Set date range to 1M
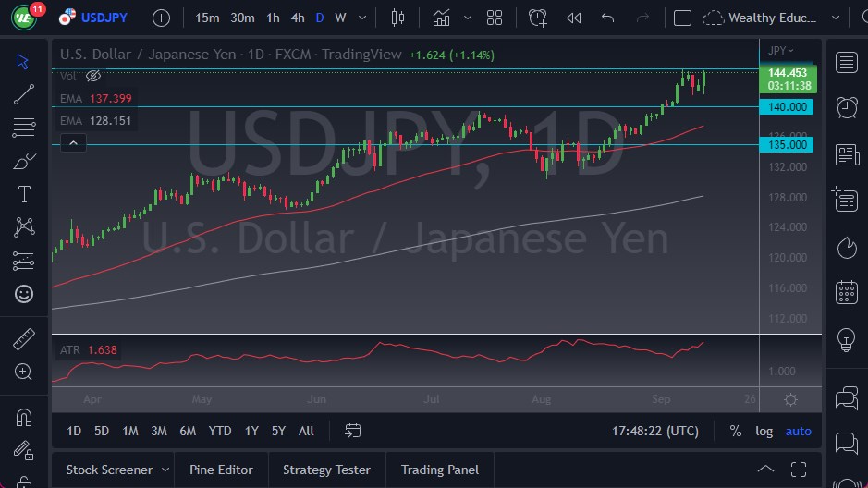This screenshot has height=488, width=868. click(x=130, y=431)
